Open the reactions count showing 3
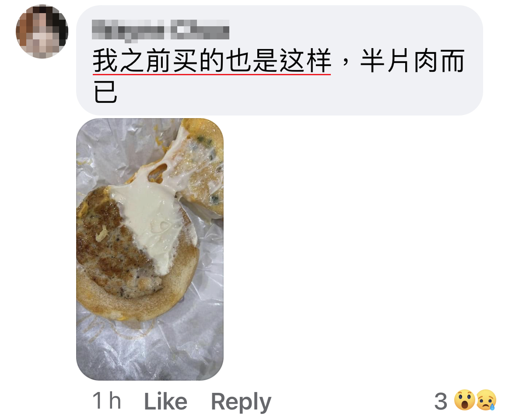Image resolution: width=512 pixels, height=420 pixels. tap(465, 401)
